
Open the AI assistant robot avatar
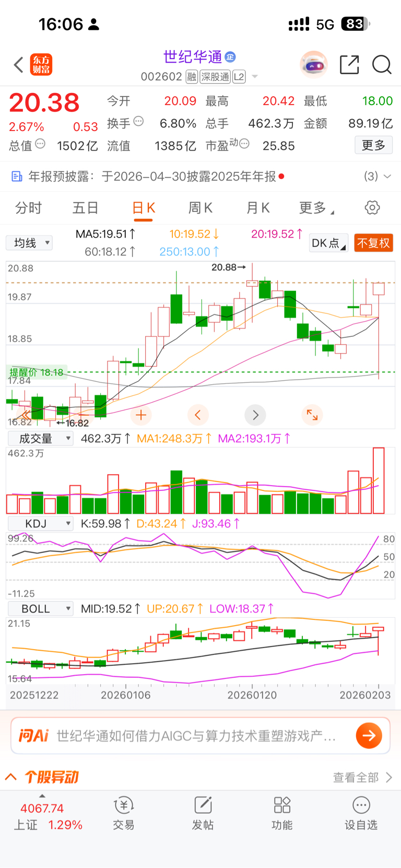(314, 65)
